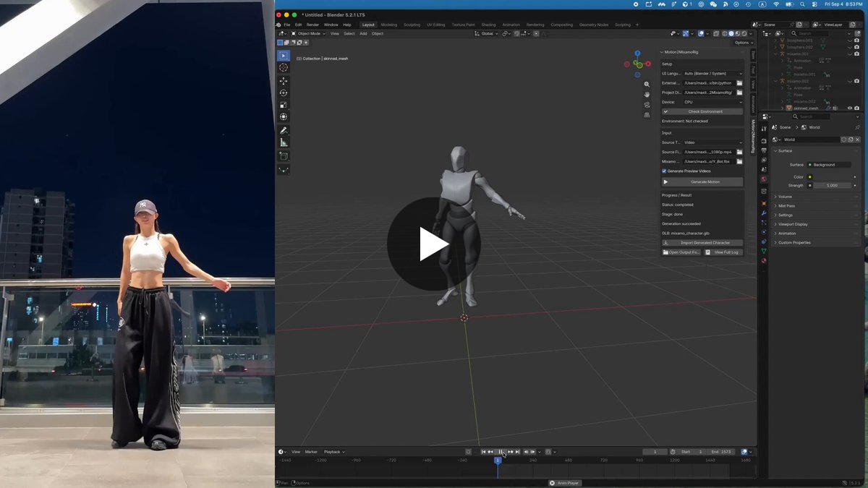Open the Global transform orientation dropdown

click(x=488, y=33)
